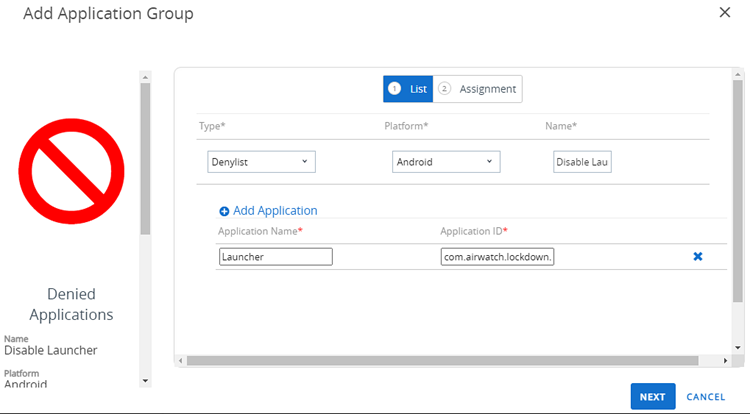This screenshot has width=750, height=414.
Task: Switch to the List step tab
Action: point(408,89)
